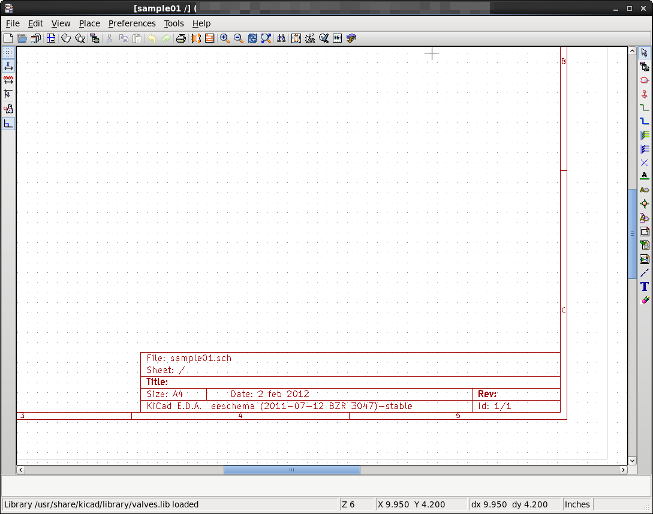Select hierarchical label tool
Screen dimensions: 653x514
(x=644, y=217)
